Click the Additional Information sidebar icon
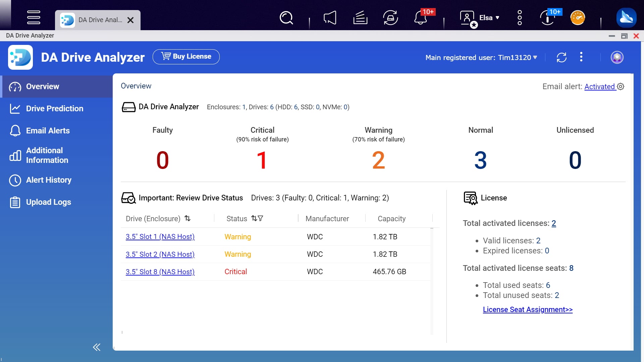Viewport: 644px width, 362px height. [x=15, y=155]
